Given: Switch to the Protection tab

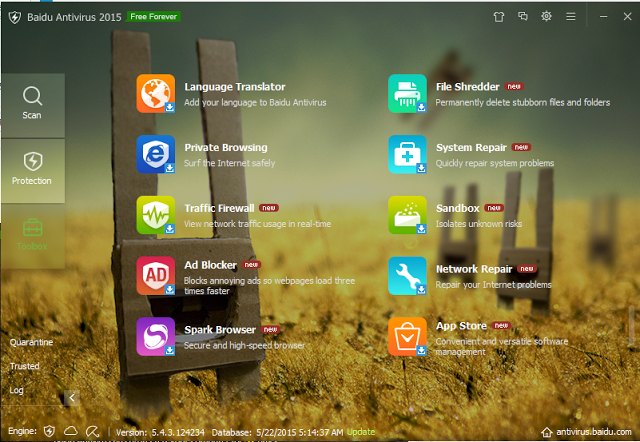Looking at the screenshot, I should point(33,171).
